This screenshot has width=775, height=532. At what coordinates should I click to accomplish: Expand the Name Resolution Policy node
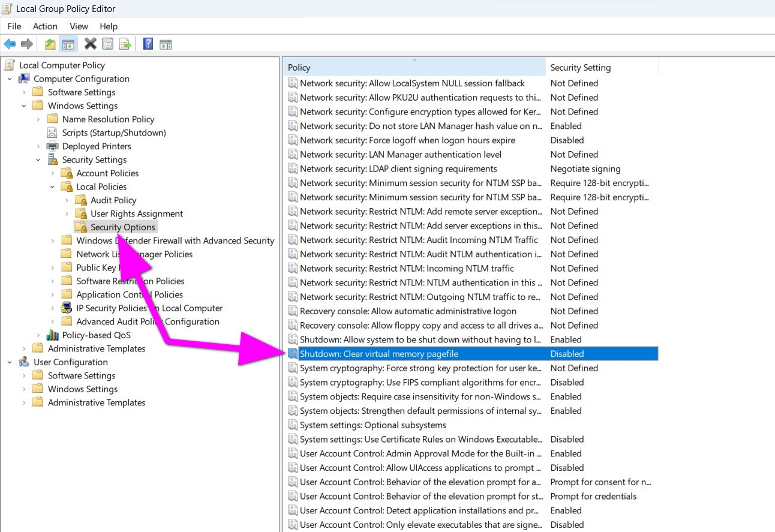pyautogui.click(x=38, y=119)
